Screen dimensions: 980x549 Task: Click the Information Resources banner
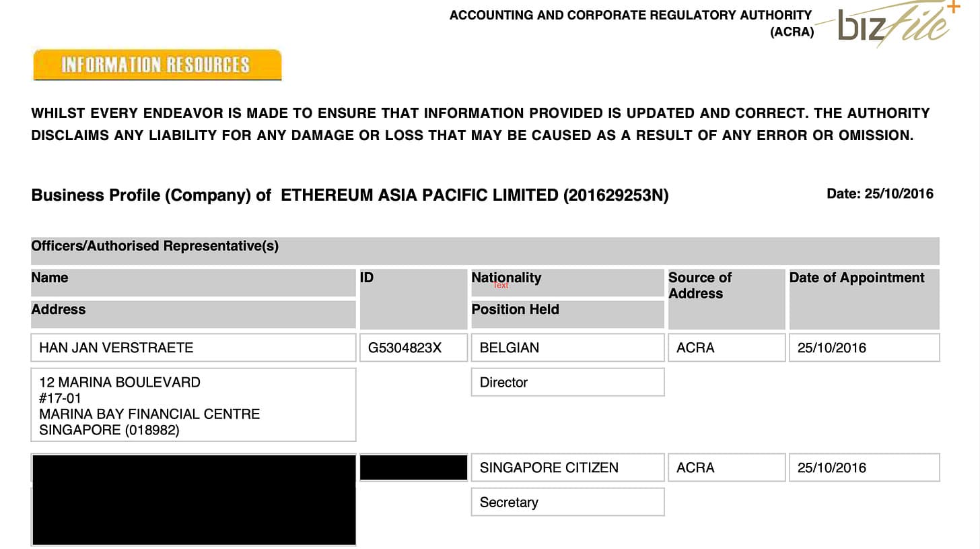[x=157, y=65]
